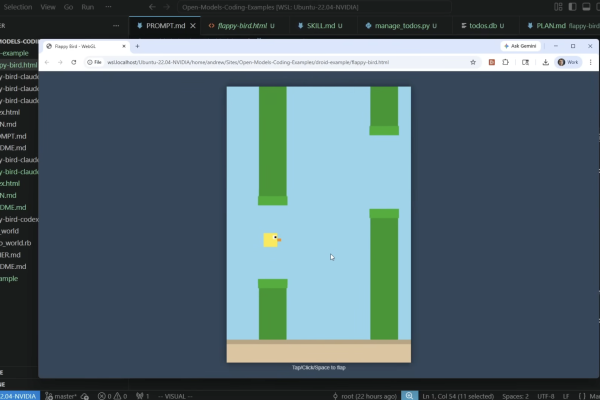Change encoding via UTF-8 indicator
This screenshot has width=600, height=400.
pos(546,396)
